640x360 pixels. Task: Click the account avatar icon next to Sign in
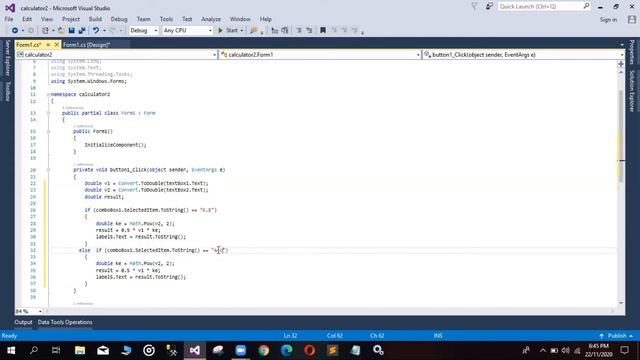point(632,20)
